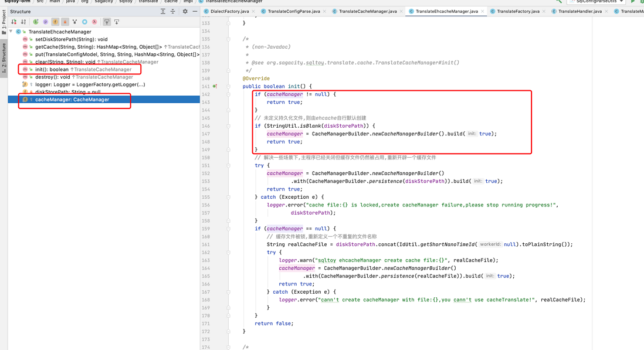Screen dimensions: 644x350
Task: Fold the comment block at line 135
Action: 228,39
